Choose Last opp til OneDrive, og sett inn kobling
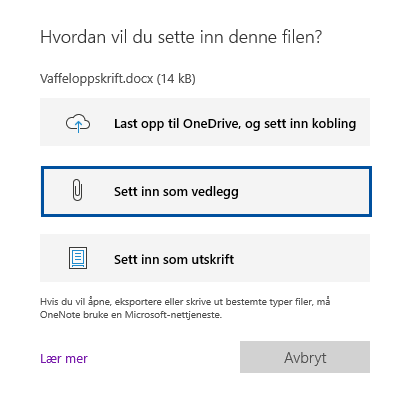The image size is (409, 397). (205, 122)
